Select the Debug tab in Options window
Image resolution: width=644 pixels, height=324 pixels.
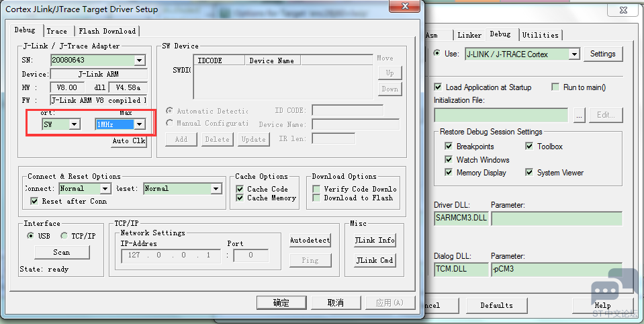pyautogui.click(x=500, y=34)
